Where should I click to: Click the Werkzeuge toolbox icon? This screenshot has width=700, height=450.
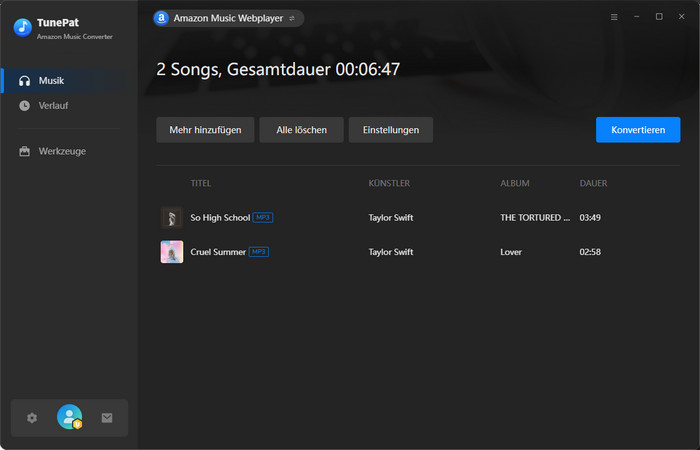click(25, 151)
